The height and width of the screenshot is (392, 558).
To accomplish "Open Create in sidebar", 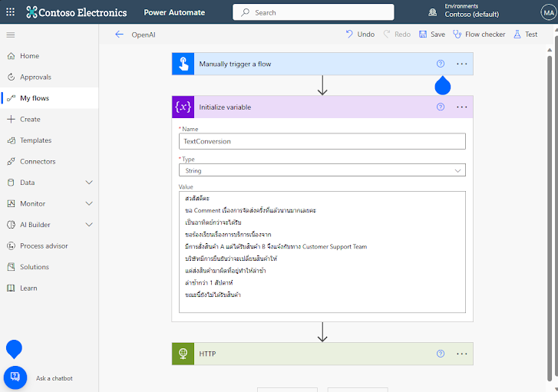I will [49, 119].
